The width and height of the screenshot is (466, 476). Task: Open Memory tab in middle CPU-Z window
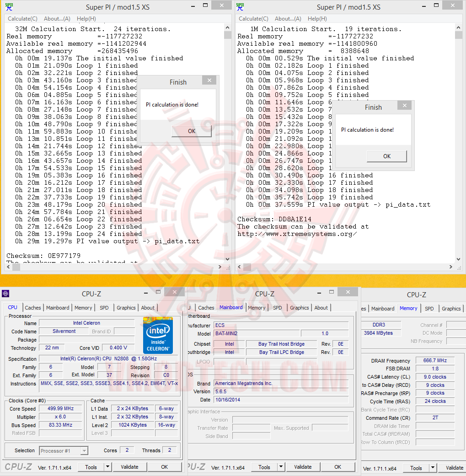click(x=257, y=308)
